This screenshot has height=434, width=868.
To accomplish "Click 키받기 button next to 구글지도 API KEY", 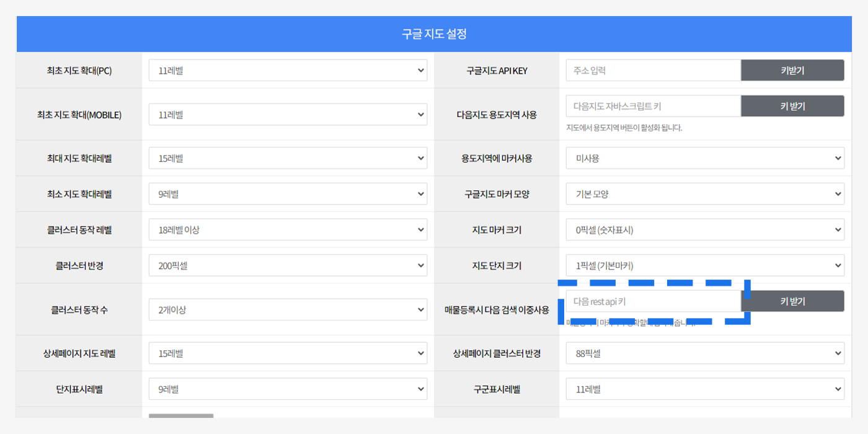I will coord(792,71).
